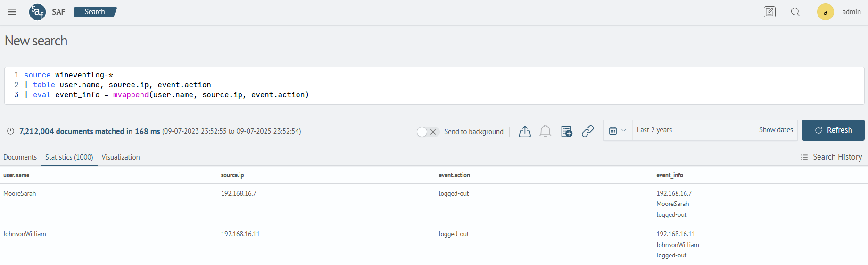Viewport: 868px width, 265px height.
Task: Open the Search section badge
Action: click(x=95, y=12)
